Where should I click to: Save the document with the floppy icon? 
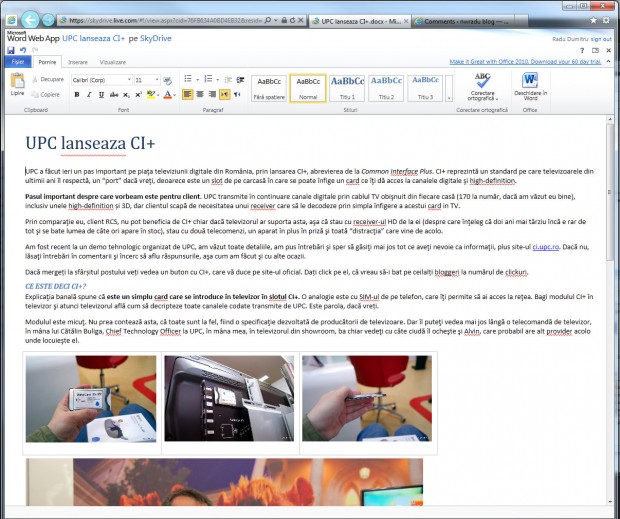pyautogui.click(x=11, y=50)
